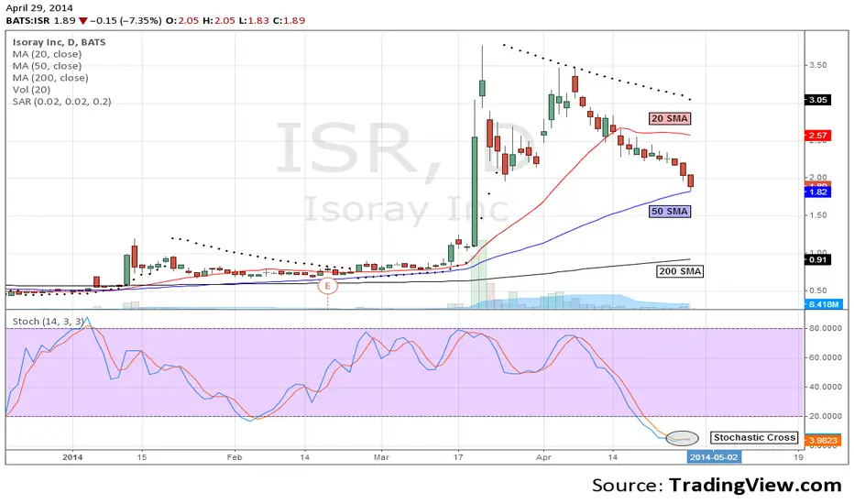Click the earnings 'E' marker on chart
This screenshot has height=504, width=854.
point(327,286)
